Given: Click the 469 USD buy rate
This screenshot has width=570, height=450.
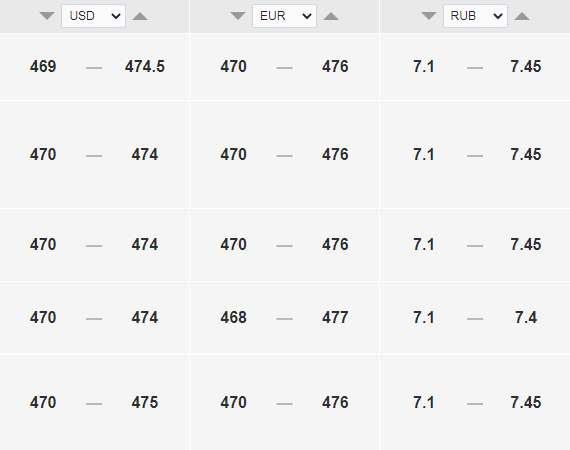Looking at the screenshot, I should pyautogui.click(x=43, y=67).
